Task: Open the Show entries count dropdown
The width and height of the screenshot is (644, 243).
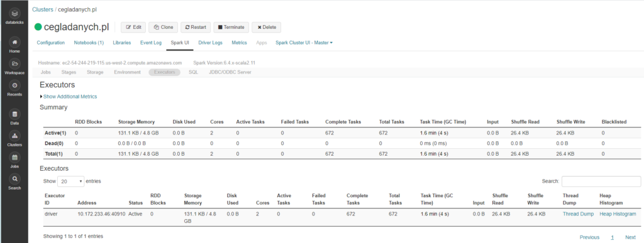Action: [x=70, y=181]
